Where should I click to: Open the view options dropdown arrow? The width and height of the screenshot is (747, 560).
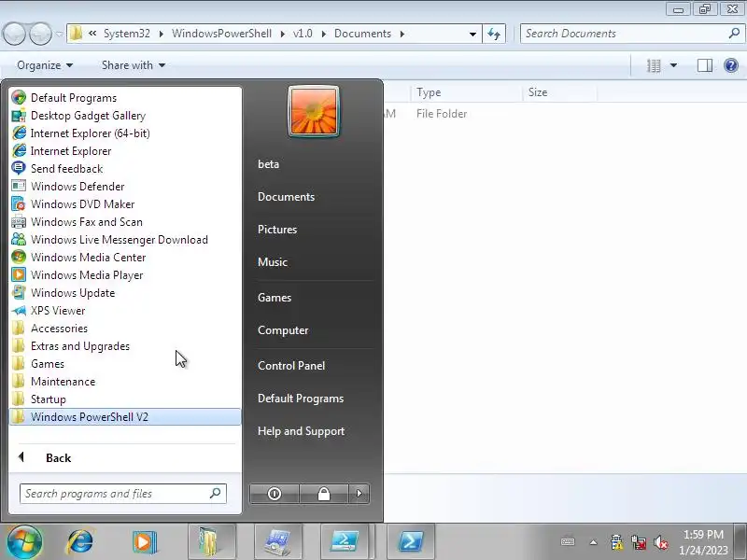click(x=673, y=65)
